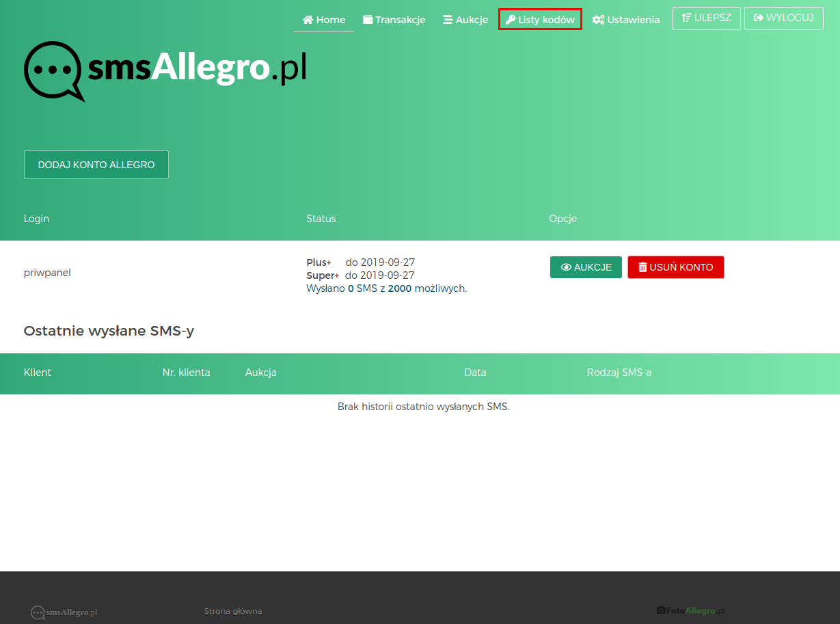Screen dimensions: 840x624
Task: Click the Aukcja column header
Action: [x=261, y=372]
